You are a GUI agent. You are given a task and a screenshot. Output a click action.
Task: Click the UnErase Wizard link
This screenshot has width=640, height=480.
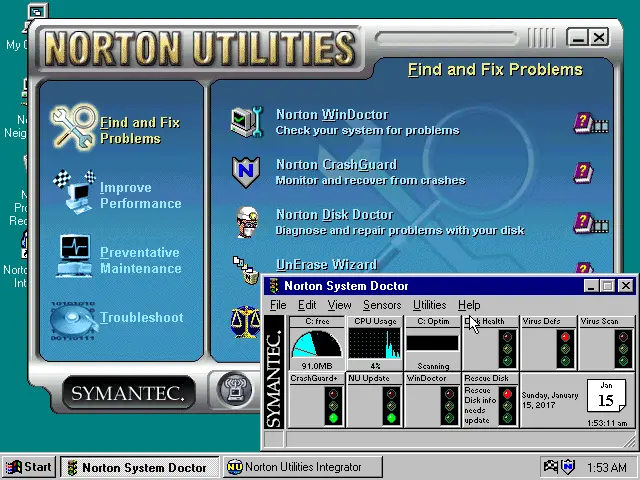coord(327,265)
